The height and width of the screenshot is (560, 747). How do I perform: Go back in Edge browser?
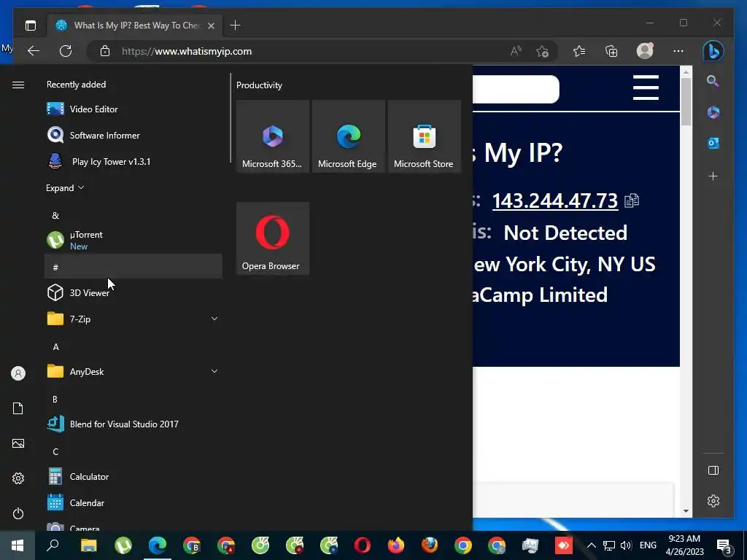click(34, 51)
